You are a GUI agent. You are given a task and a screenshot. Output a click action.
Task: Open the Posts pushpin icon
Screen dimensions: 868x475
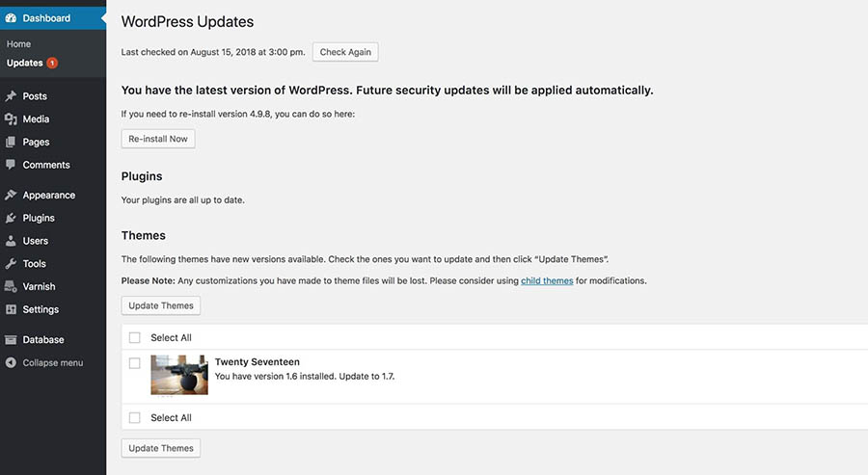[11, 96]
